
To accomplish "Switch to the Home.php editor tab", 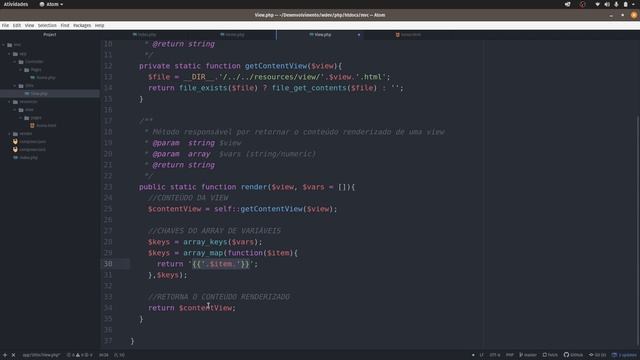I will coord(232,35).
